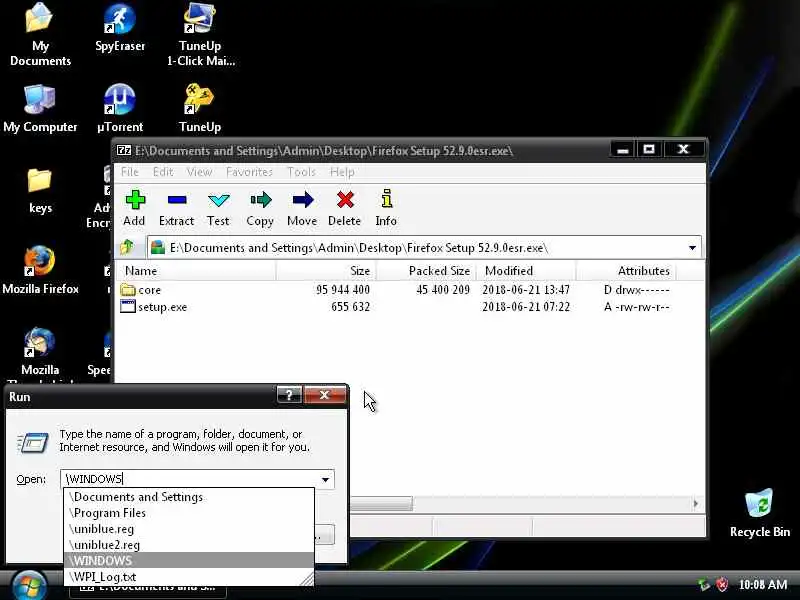Run the Test archive tool
Image resolution: width=800 pixels, height=600 pixels.
tap(218, 208)
